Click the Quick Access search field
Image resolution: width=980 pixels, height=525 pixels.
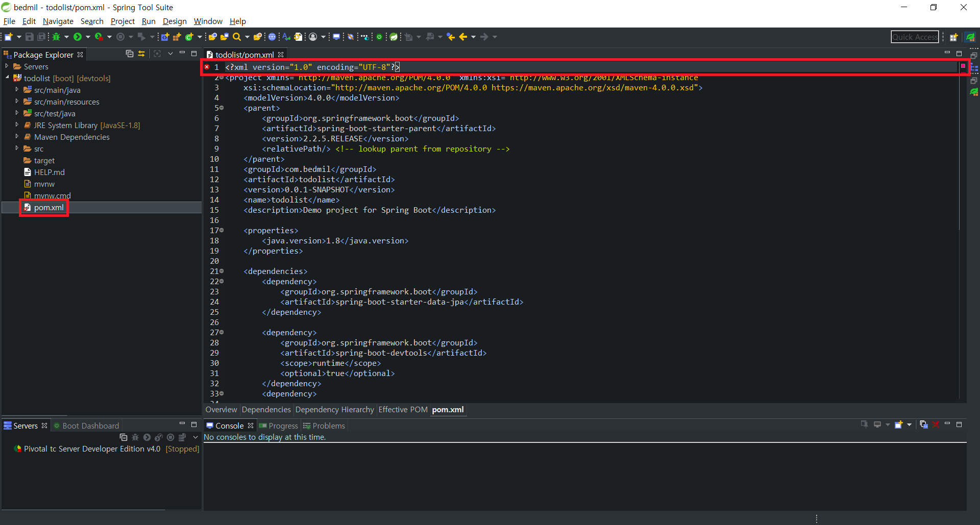pos(915,37)
